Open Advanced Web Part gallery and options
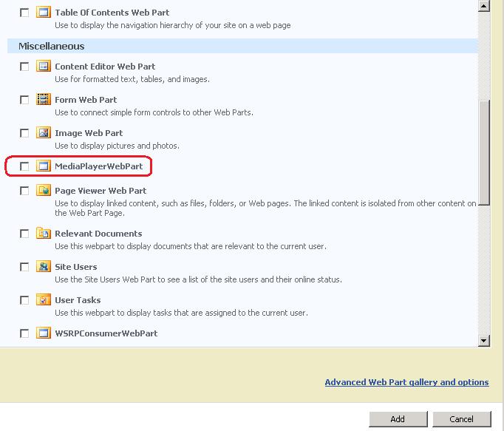 (x=406, y=382)
